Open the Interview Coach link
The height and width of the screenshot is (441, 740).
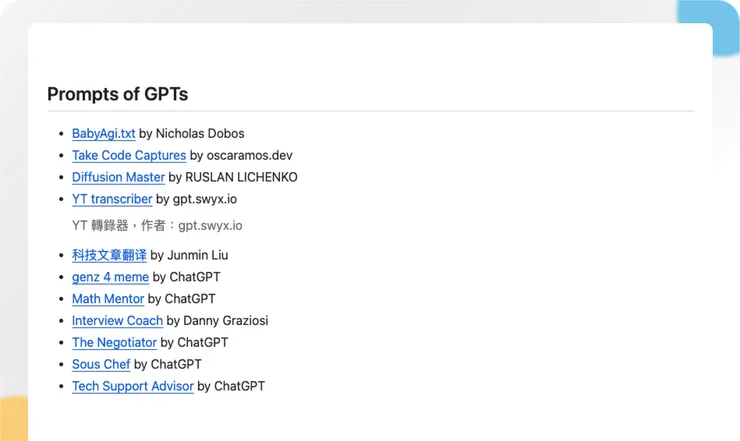(117, 321)
